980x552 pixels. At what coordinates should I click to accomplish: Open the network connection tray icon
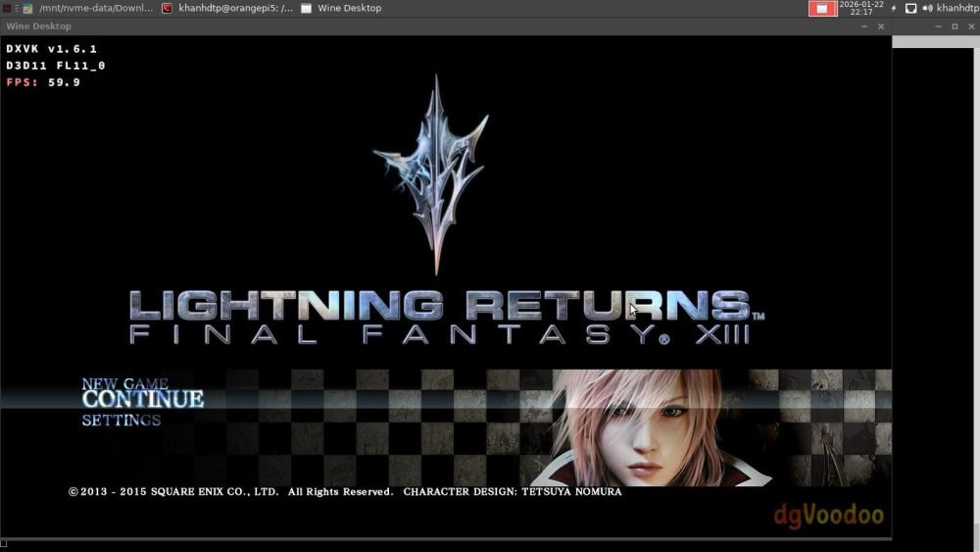click(910, 8)
